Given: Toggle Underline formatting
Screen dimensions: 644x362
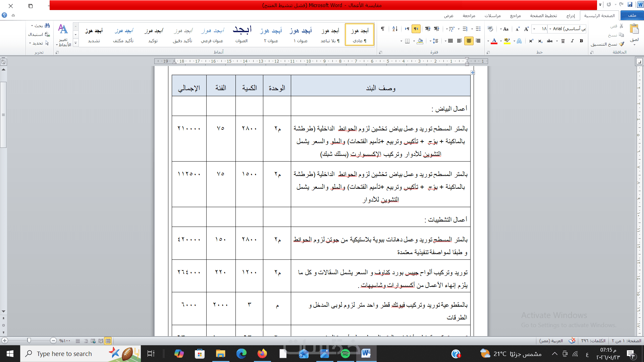Looking at the screenshot, I should click(x=563, y=41).
